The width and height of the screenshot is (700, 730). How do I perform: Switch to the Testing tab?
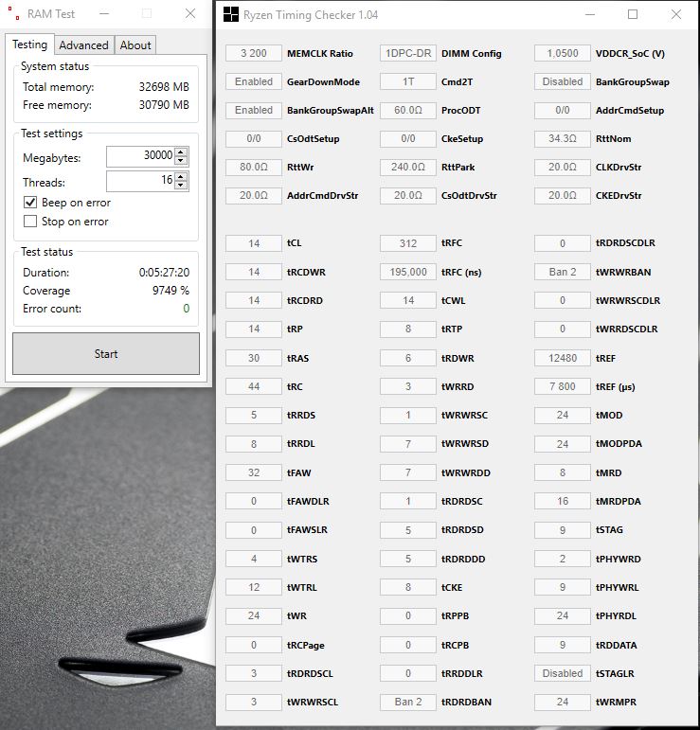pyautogui.click(x=29, y=45)
